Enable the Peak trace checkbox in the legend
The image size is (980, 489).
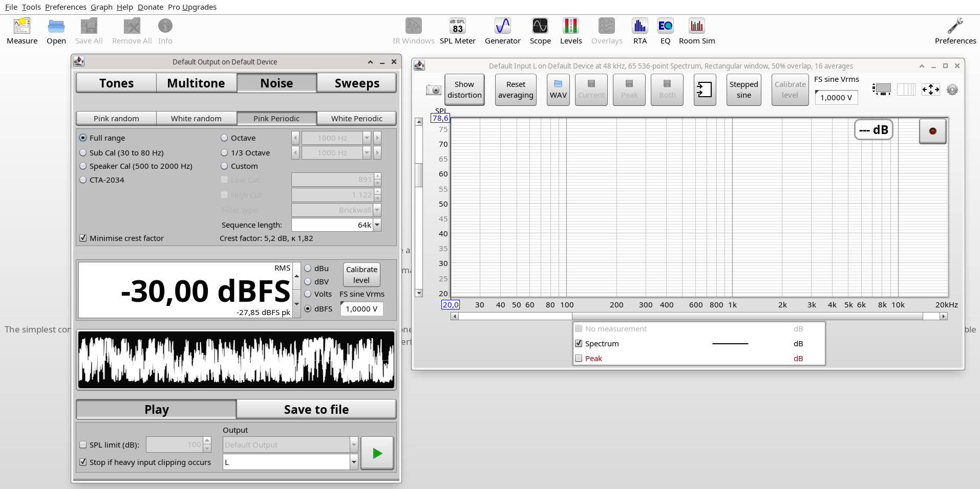(x=579, y=359)
